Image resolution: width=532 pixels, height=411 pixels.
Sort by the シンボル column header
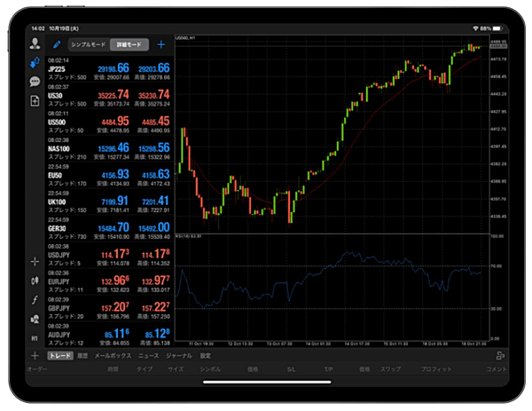click(x=210, y=369)
